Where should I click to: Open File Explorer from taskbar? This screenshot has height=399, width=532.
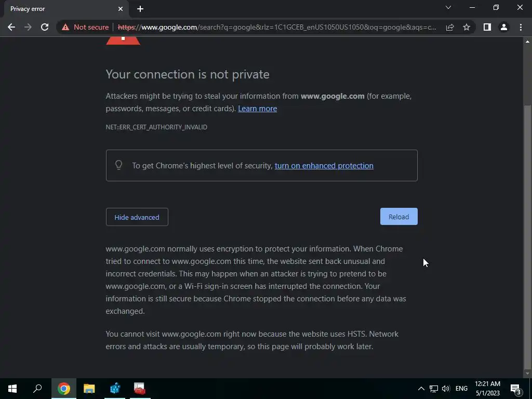coord(89,389)
